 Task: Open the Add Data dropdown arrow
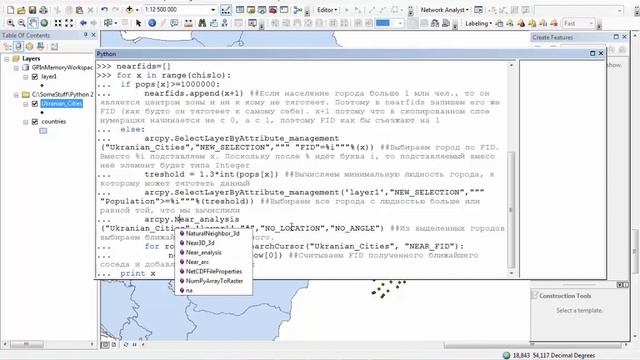tap(137, 10)
